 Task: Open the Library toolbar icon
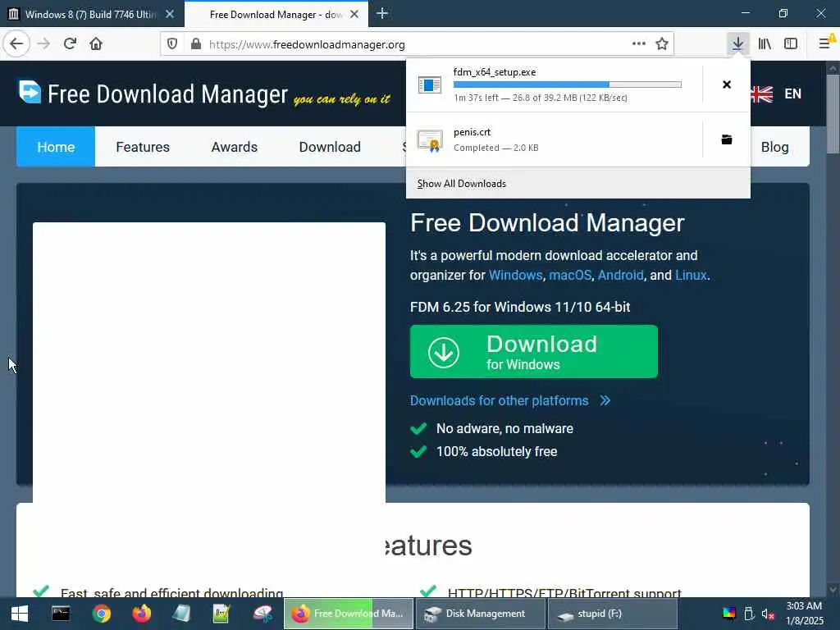[765, 44]
